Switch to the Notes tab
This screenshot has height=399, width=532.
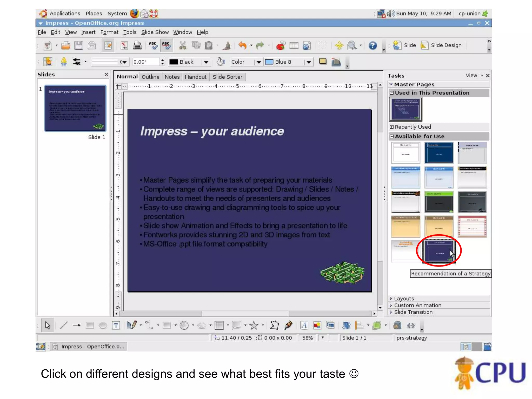pyautogui.click(x=172, y=77)
